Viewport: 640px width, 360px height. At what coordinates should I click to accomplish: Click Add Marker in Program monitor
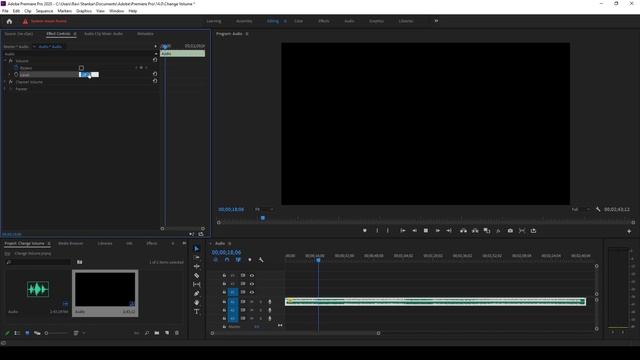(x=365, y=231)
